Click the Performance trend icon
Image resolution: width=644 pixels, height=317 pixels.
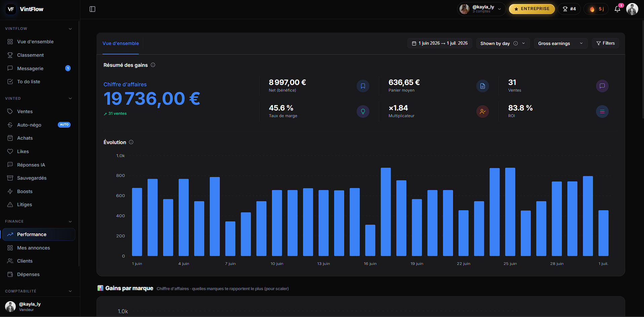pyautogui.click(x=10, y=234)
